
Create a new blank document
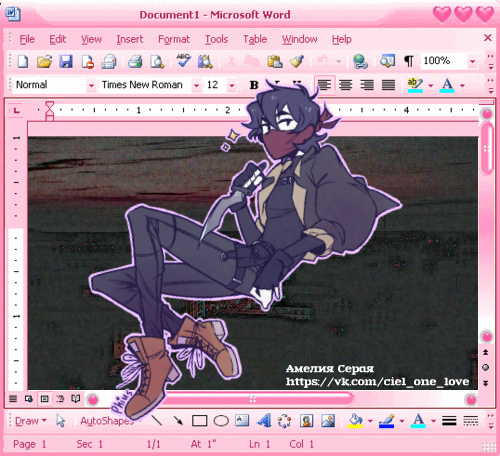(x=23, y=62)
